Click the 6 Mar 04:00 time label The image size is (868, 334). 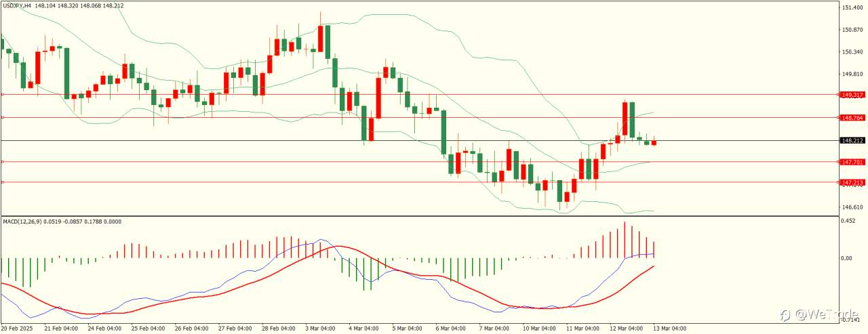click(x=452, y=329)
